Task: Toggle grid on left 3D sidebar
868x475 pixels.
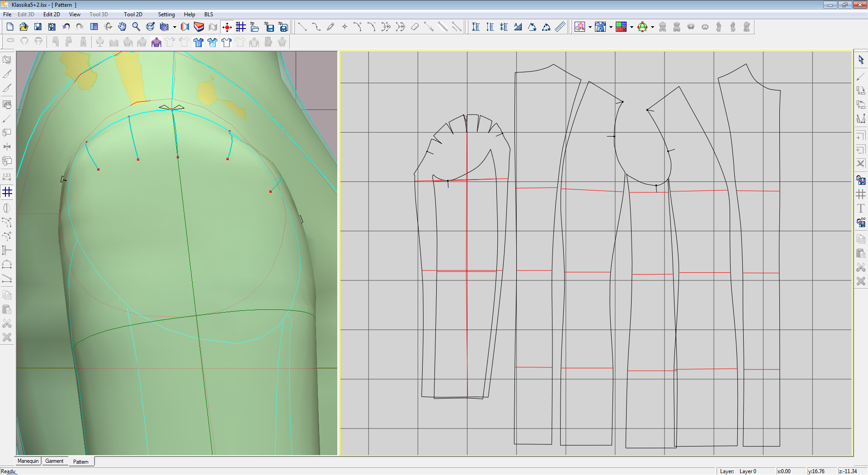Action: [x=7, y=192]
